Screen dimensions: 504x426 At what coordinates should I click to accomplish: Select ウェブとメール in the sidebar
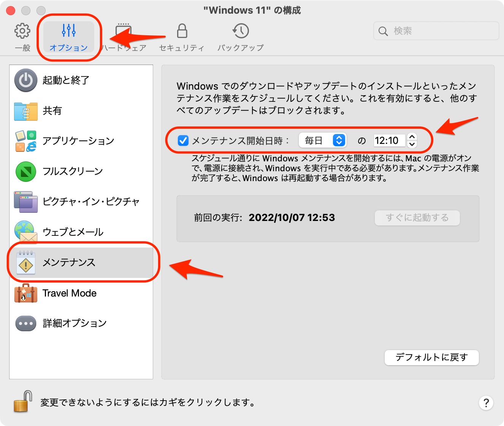point(81,232)
